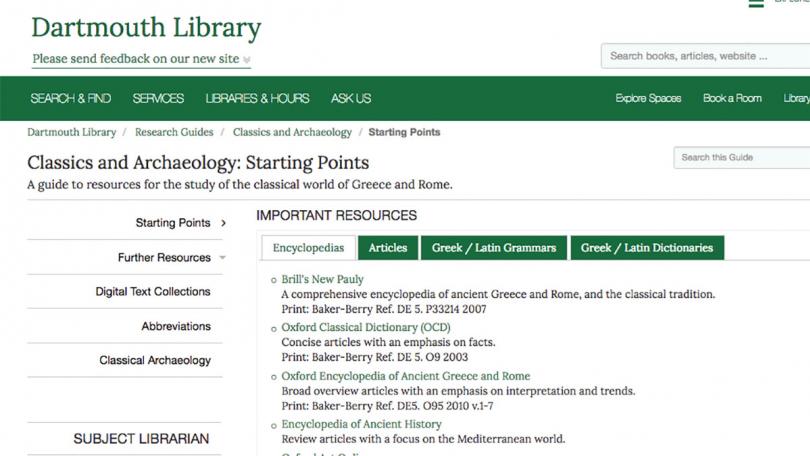Open Please send feedback on our new site
The height and width of the screenshot is (456, 810).
tap(136, 59)
